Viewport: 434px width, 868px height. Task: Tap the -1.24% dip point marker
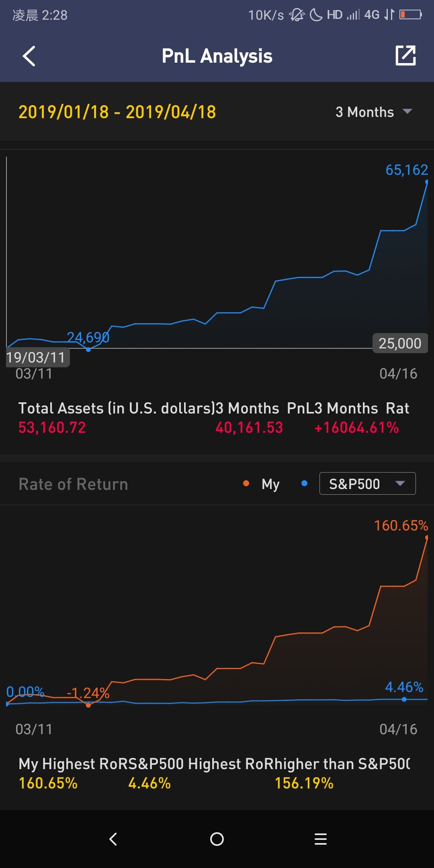point(88,705)
